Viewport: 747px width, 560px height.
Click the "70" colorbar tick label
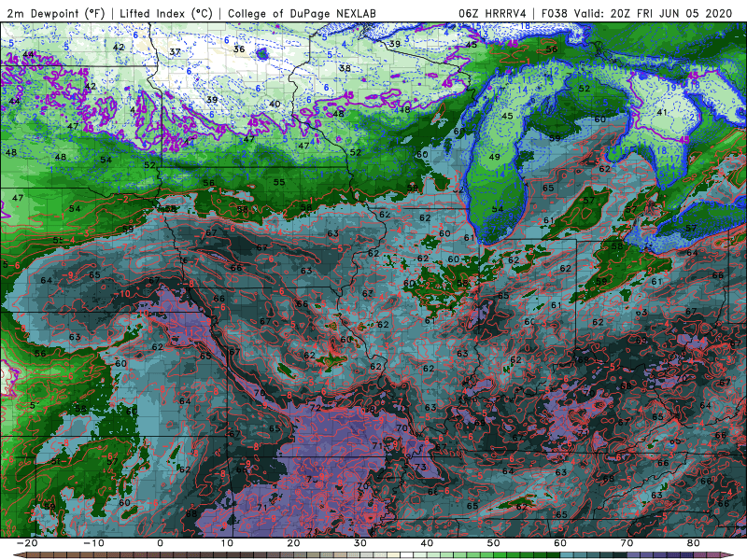click(627, 543)
